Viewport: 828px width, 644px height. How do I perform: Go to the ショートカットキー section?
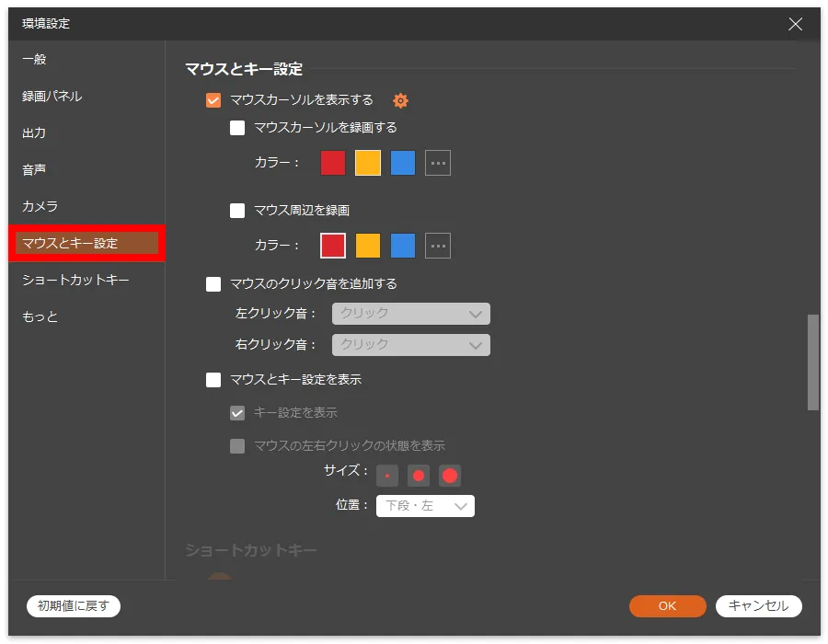pos(75,281)
